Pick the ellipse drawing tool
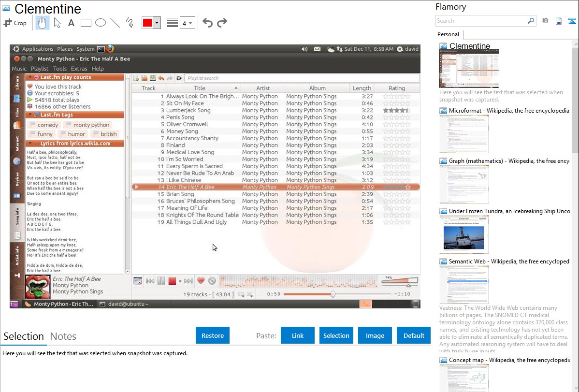Screen dimensions: 579x392 (101, 23)
